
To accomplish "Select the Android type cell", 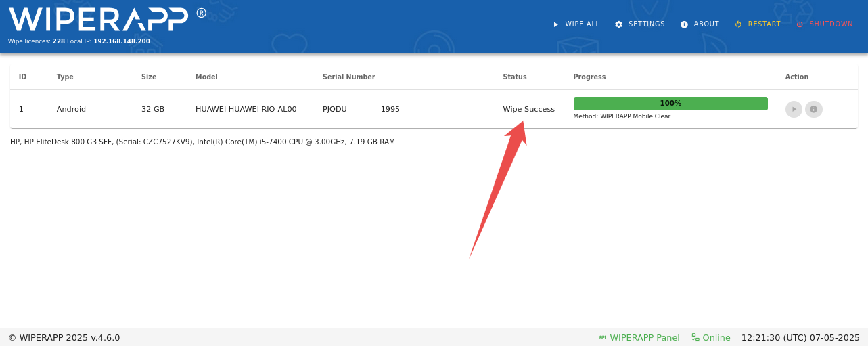I will point(71,109).
